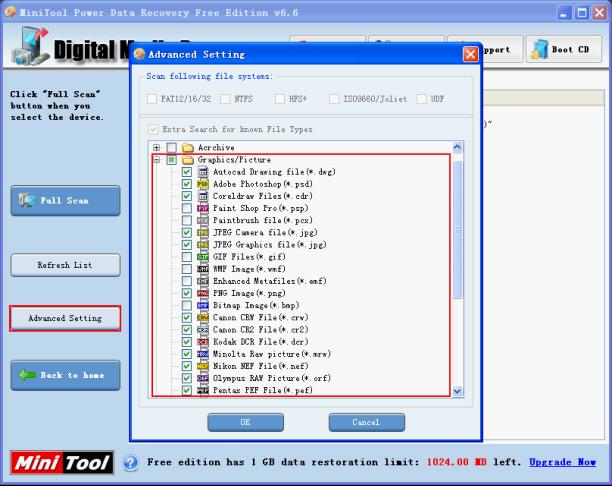Viewport: 612px width, 486px height.
Task: Click the PNG Image icon
Action: click(203, 293)
